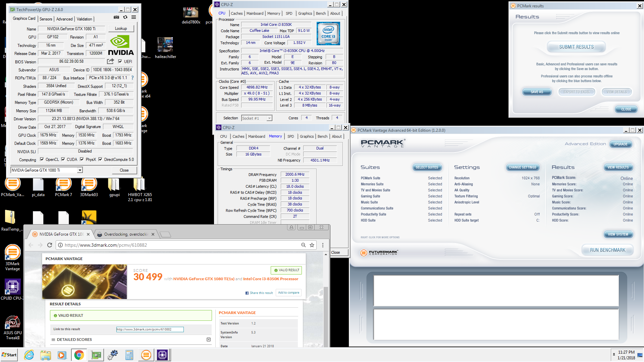The height and width of the screenshot is (362, 644).
Task: Click the Link to this result URL field
Action: coord(150,329)
